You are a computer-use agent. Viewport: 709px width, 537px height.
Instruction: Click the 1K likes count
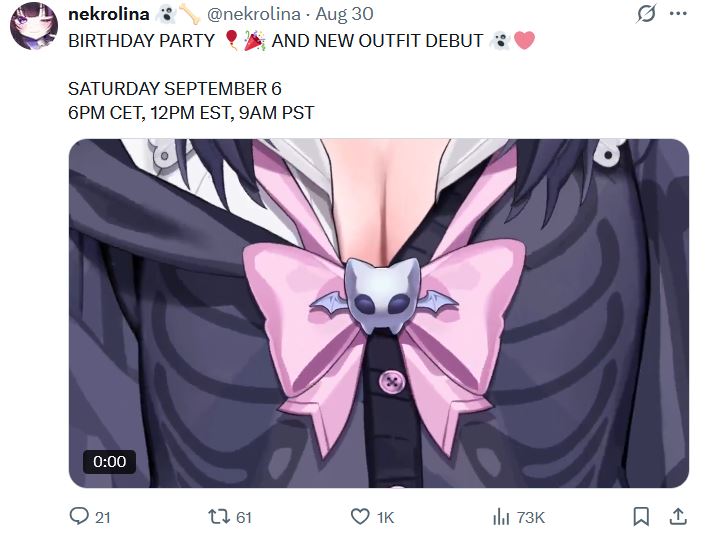385,517
